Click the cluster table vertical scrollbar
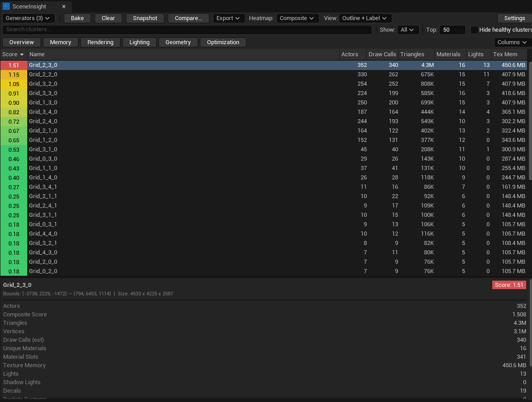This screenshot has height=402, width=532. coord(530,120)
